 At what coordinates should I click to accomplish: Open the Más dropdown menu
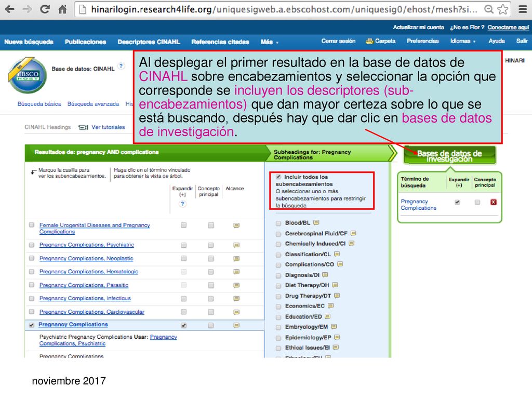(270, 42)
